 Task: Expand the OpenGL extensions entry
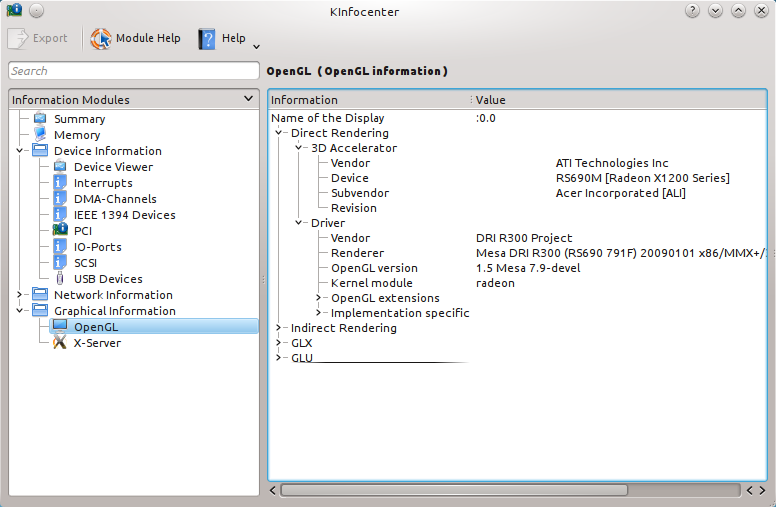pos(319,298)
